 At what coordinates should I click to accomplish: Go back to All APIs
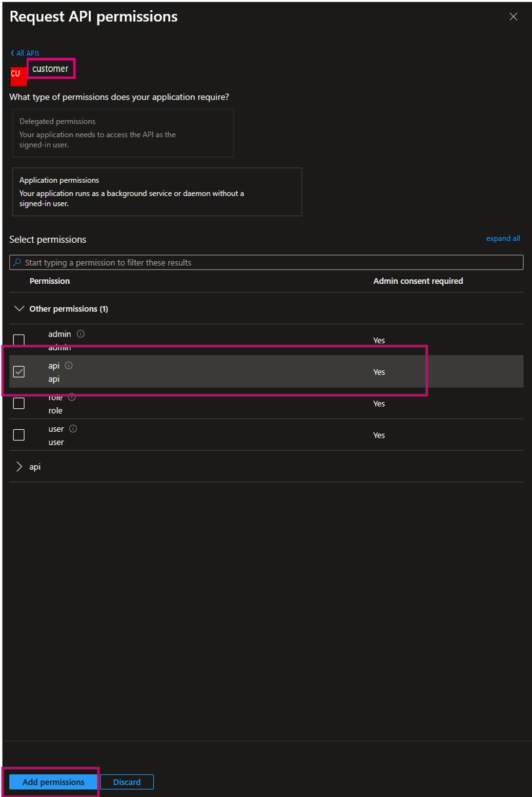tap(25, 53)
